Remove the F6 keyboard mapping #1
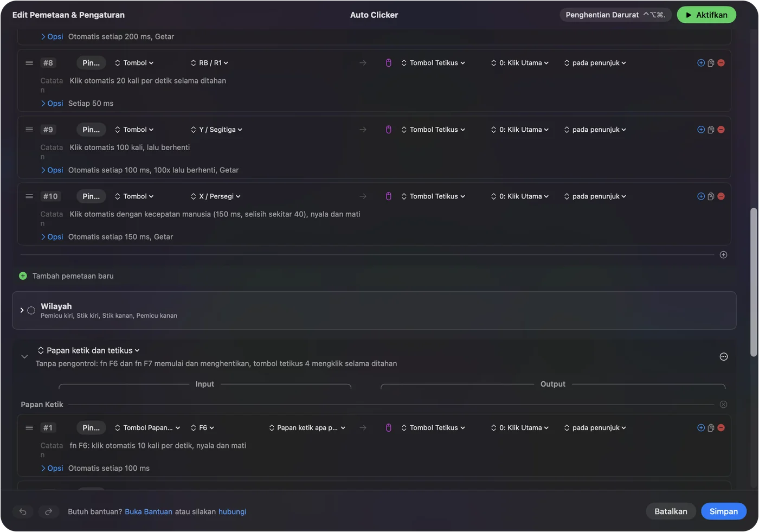This screenshot has width=759, height=532. tap(721, 428)
